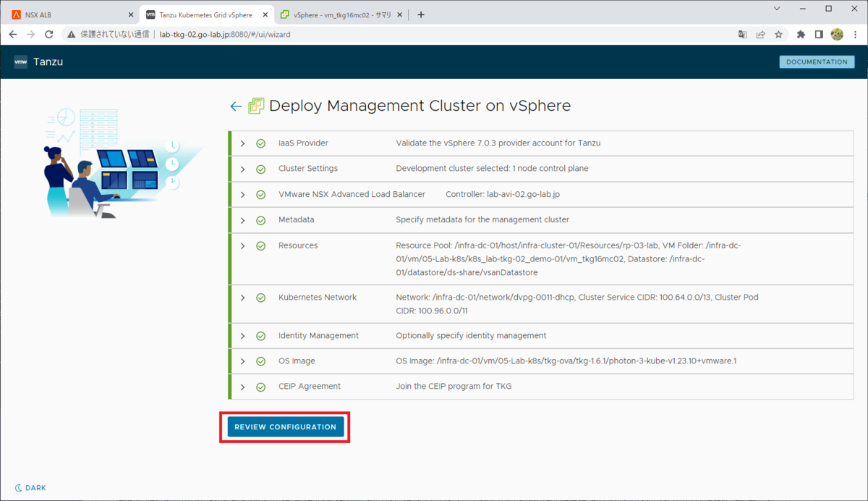Click the green check icon for OS Image
This screenshot has width=868, height=501.
click(x=260, y=361)
